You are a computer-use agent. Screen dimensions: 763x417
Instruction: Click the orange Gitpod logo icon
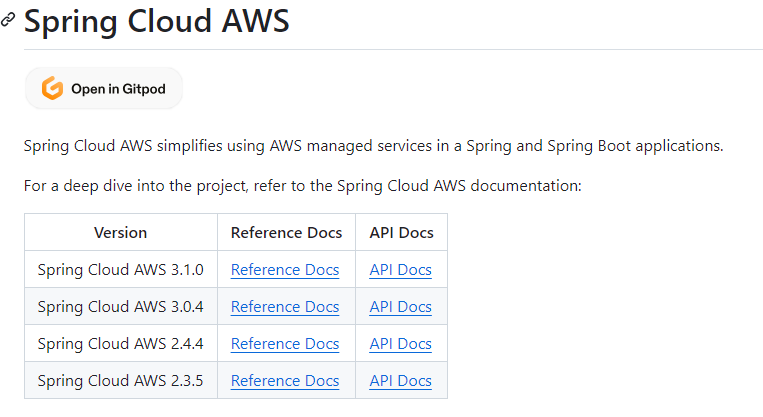coord(52,88)
